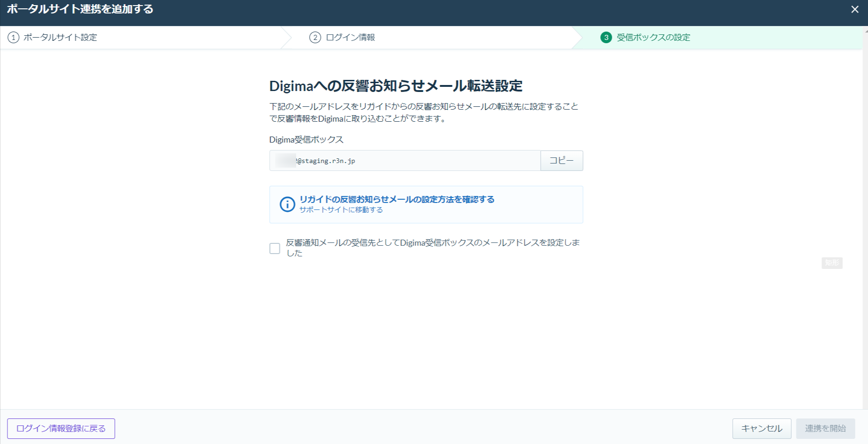Click the heading Digimaへの反響お知らせメール転送設定
Screen dimensions: 868x444
[x=396, y=86]
